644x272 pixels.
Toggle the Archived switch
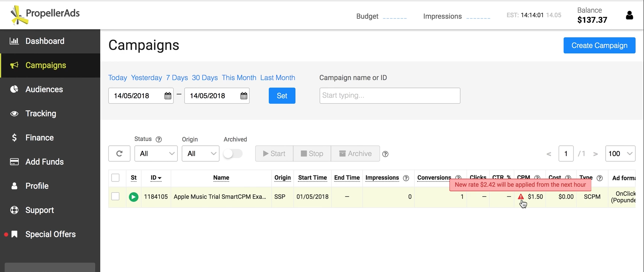tap(233, 154)
